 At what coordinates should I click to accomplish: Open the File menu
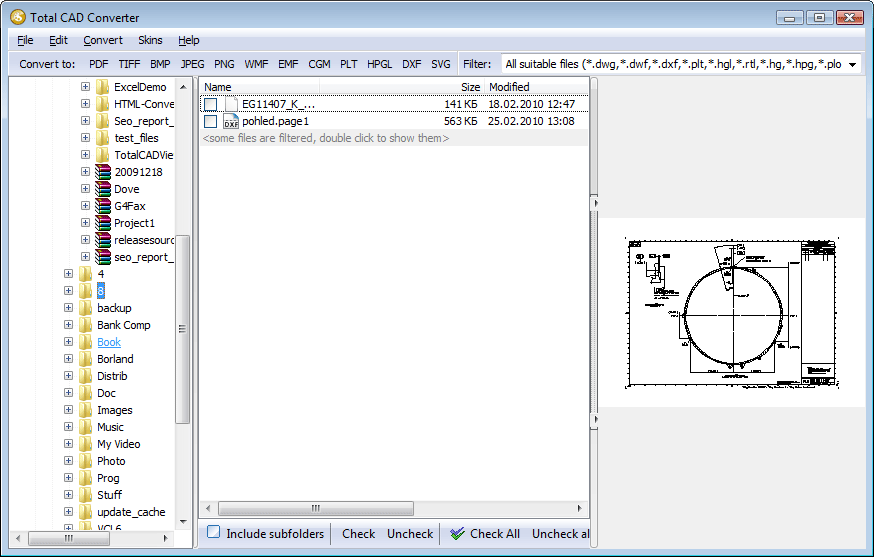(25, 40)
